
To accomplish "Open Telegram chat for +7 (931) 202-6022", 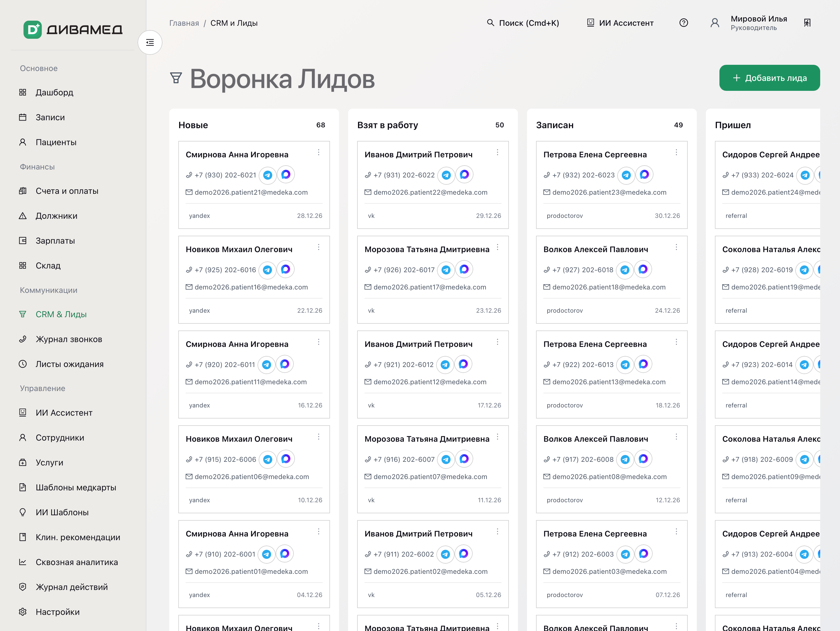I will [446, 175].
